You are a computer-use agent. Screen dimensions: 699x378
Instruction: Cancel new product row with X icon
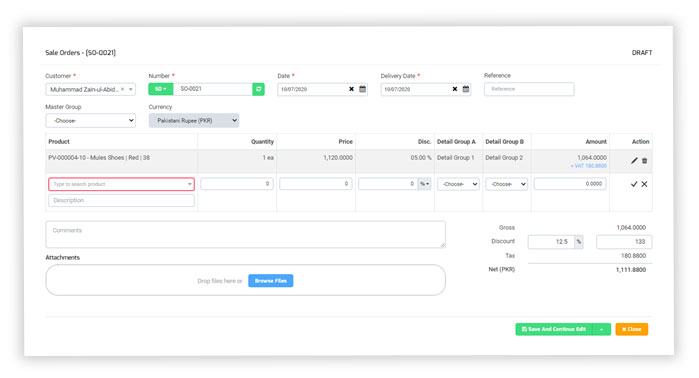[x=645, y=184]
